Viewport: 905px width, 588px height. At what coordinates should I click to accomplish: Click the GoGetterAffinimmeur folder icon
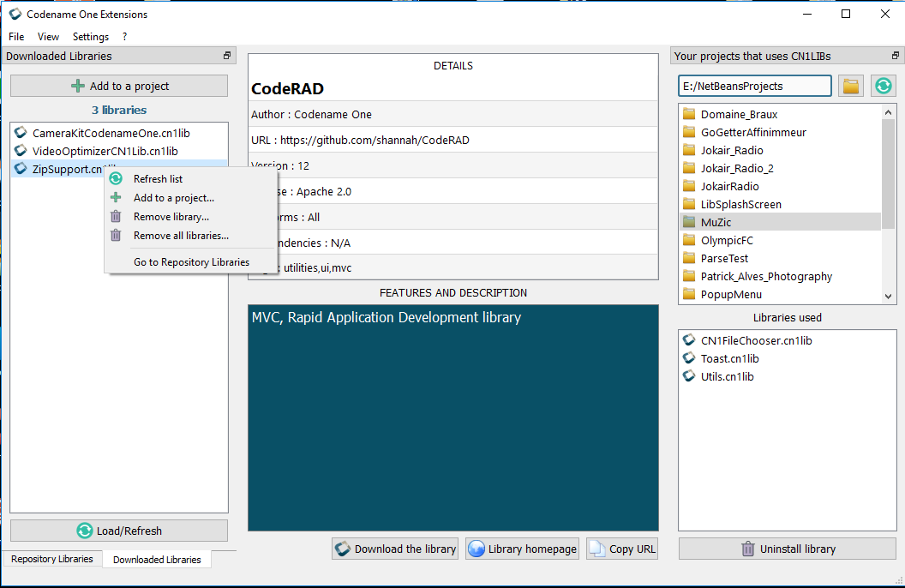tap(688, 131)
